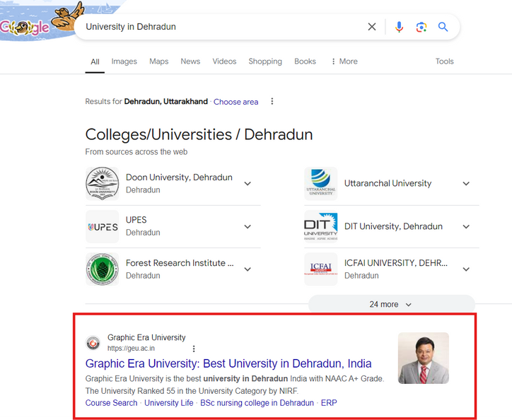Expand DIT University, Dehradun entry
The image size is (512, 420).
(466, 227)
